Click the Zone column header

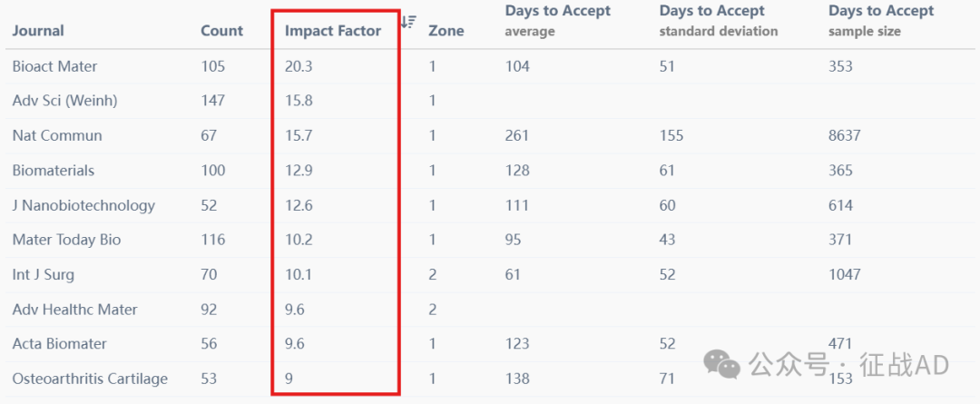click(x=446, y=31)
